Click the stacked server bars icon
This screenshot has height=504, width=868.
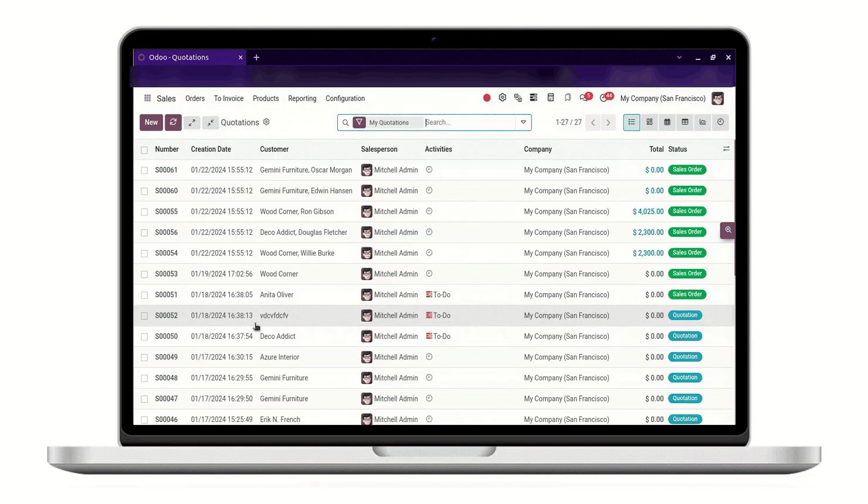pyautogui.click(x=534, y=98)
